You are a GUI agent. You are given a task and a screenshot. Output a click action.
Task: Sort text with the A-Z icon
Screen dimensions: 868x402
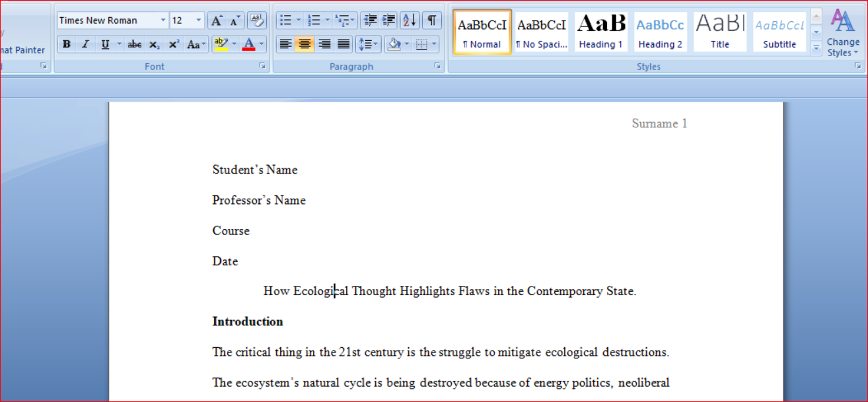coord(410,20)
